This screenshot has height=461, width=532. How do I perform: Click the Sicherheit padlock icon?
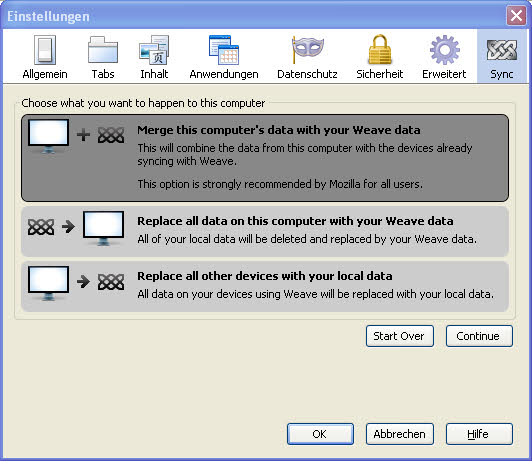[x=380, y=49]
